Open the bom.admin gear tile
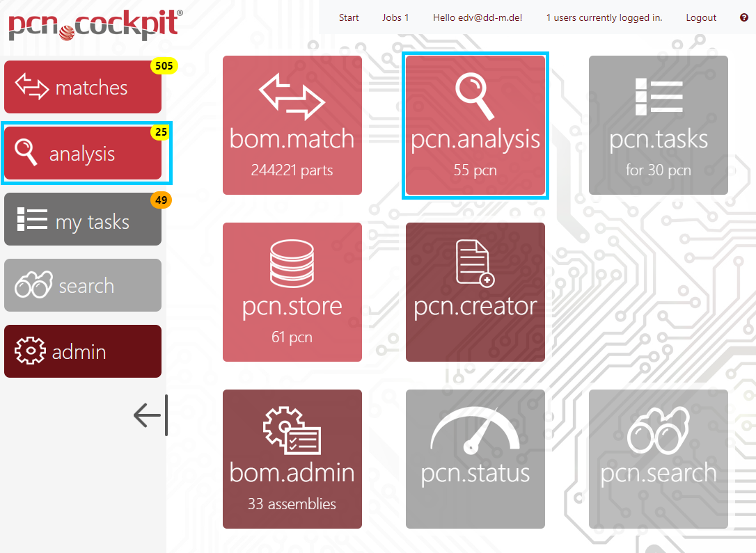 [x=292, y=459]
